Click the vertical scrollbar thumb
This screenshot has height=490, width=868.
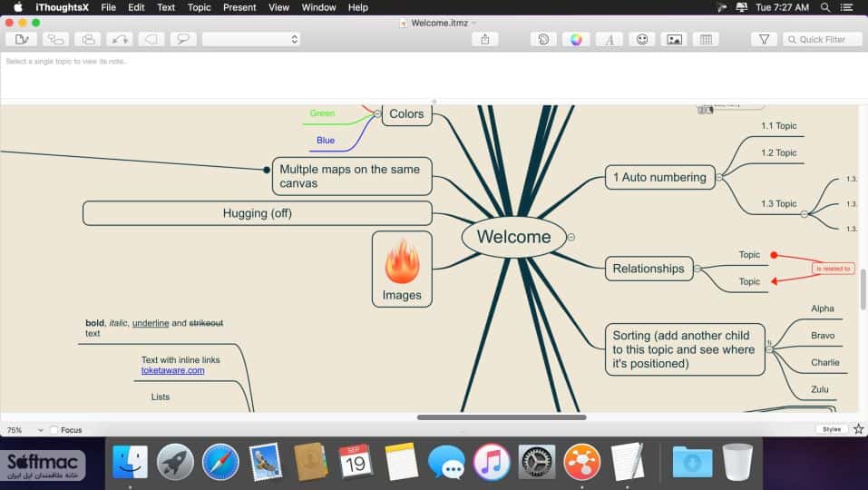pos(863,289)
